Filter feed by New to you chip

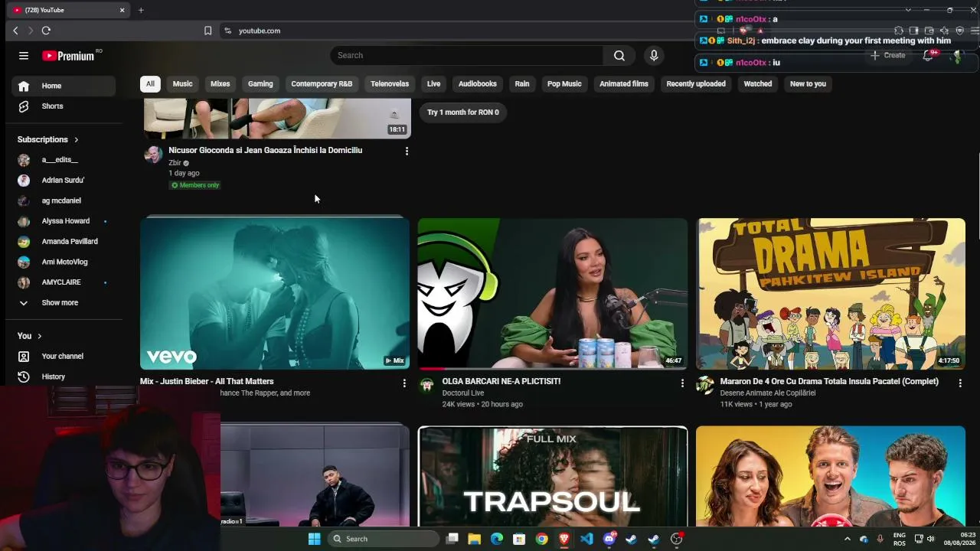808,83
